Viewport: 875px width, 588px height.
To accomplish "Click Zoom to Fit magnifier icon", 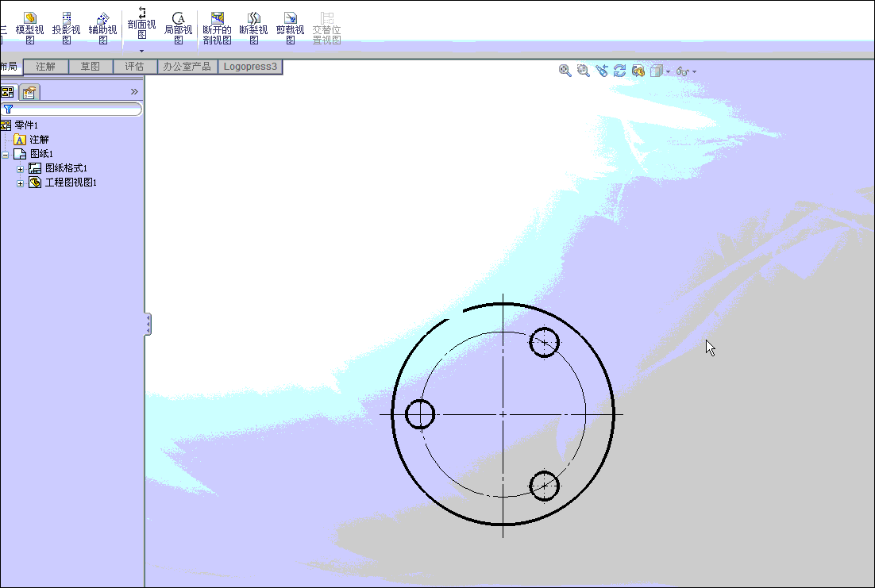I will click(x=565, y=71).
